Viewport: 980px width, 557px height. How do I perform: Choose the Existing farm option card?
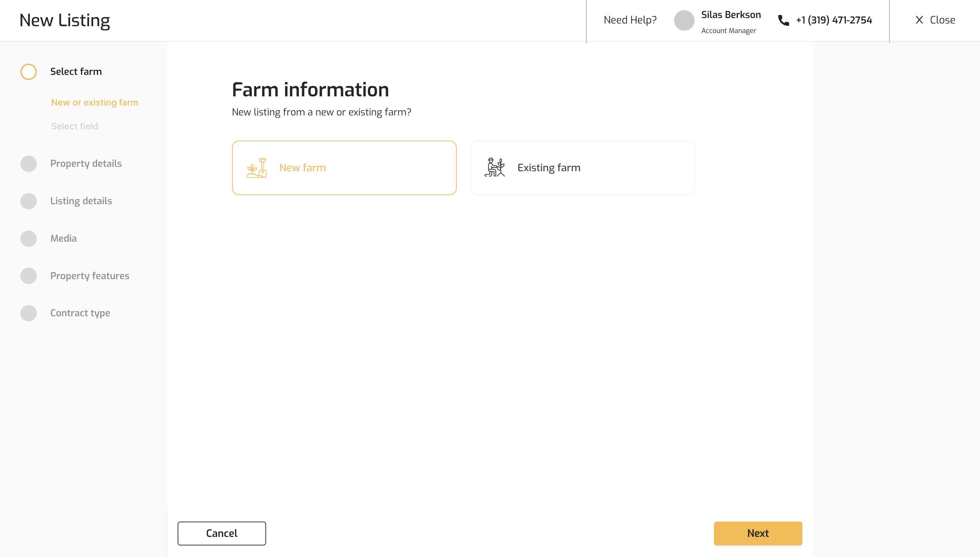[x=582, y=168]
